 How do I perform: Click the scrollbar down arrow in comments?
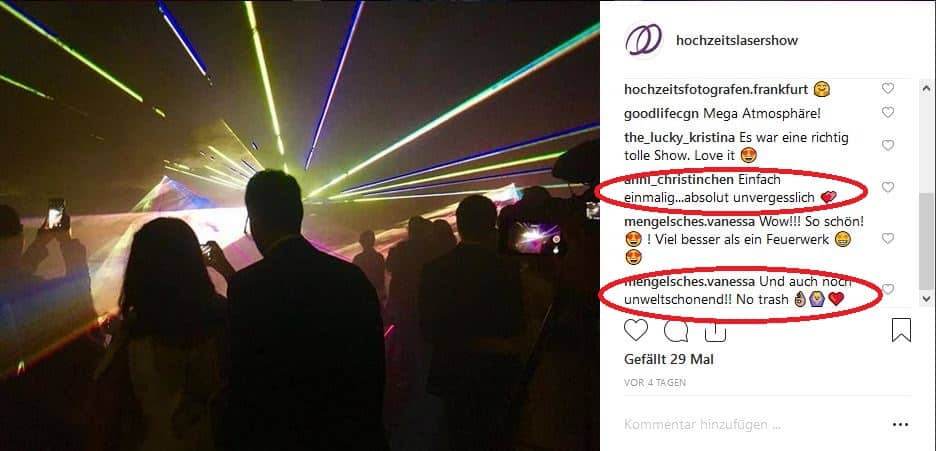(x=926, y=298)
